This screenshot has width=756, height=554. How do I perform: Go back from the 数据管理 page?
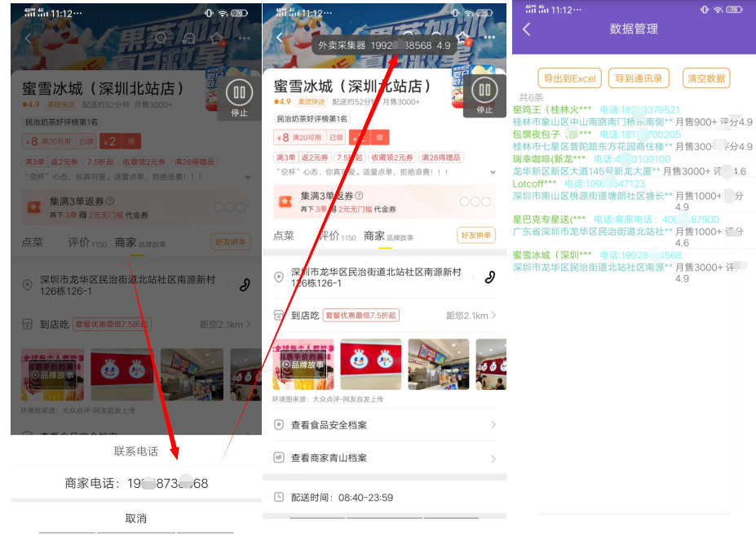[x=527, y=29]
